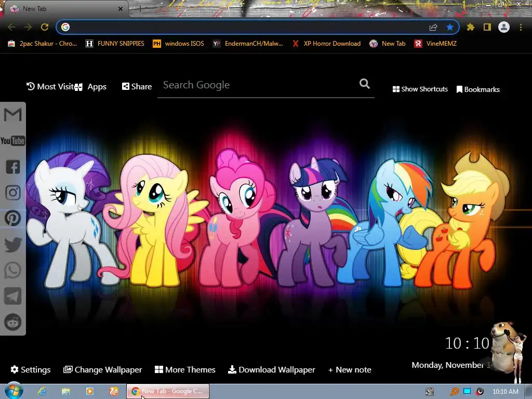This screenshot has width=532, height=399.
Task: Toggle the bookmark star icon
Action: click(449, 27)
